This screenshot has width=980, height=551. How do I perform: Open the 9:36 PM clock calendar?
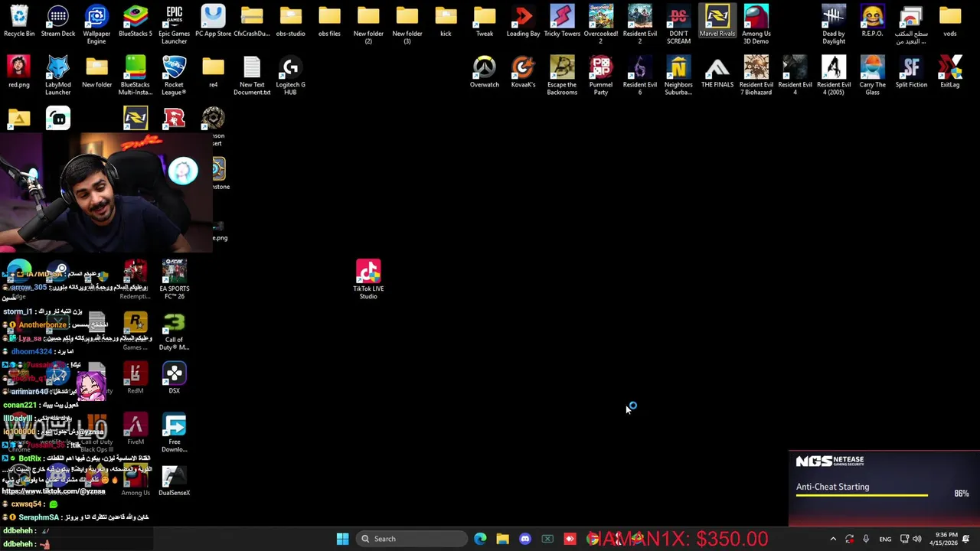point(946,539)
